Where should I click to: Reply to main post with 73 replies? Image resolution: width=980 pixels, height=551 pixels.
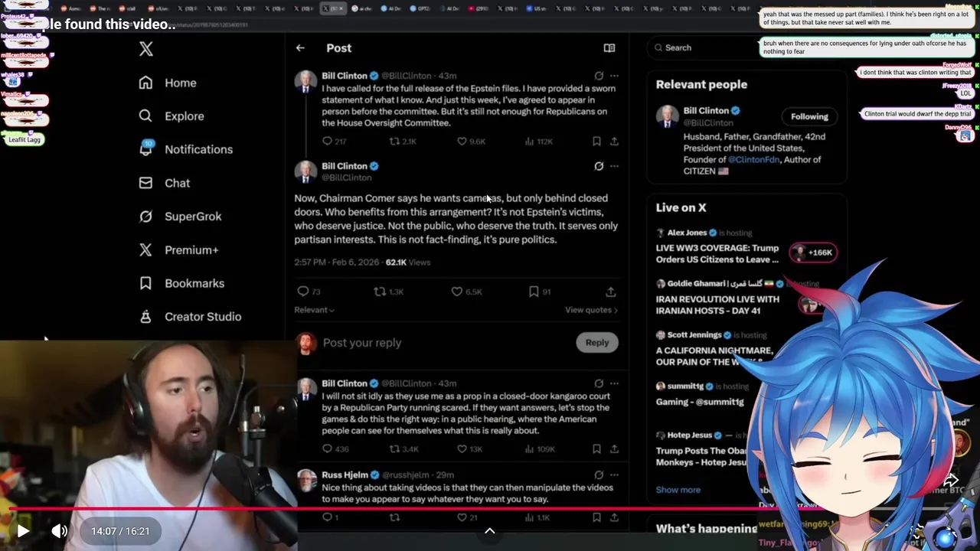point(309,292)
